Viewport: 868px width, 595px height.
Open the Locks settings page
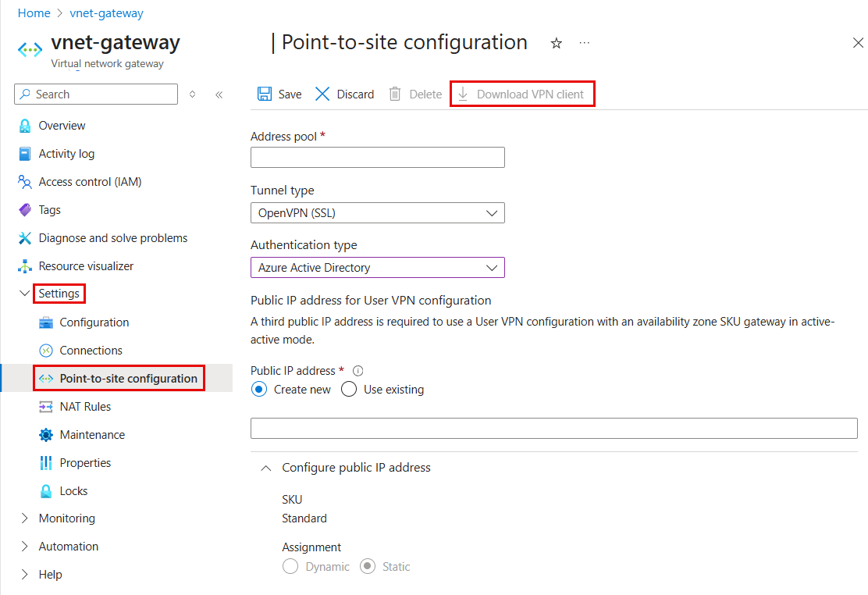click(x=73, y=491)
